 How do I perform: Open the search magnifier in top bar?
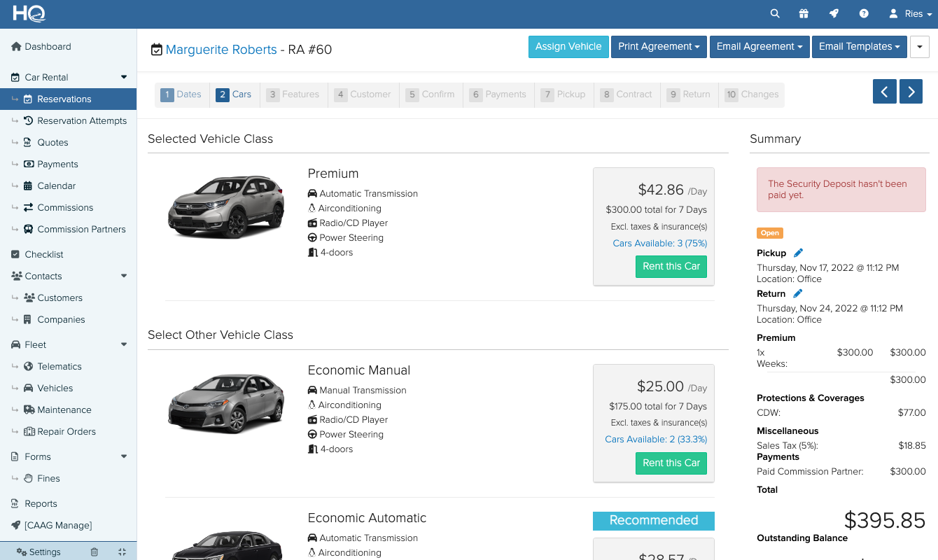[x=774, y=13]
